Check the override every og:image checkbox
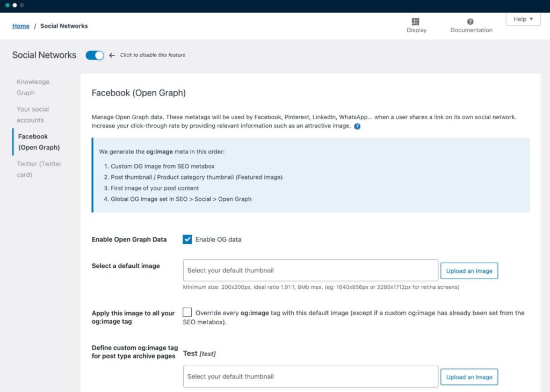The image size is (550, 392). 187,313
